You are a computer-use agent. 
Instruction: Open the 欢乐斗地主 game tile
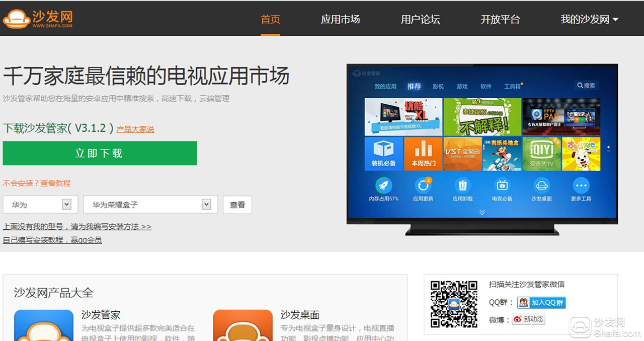click(502, 154)
